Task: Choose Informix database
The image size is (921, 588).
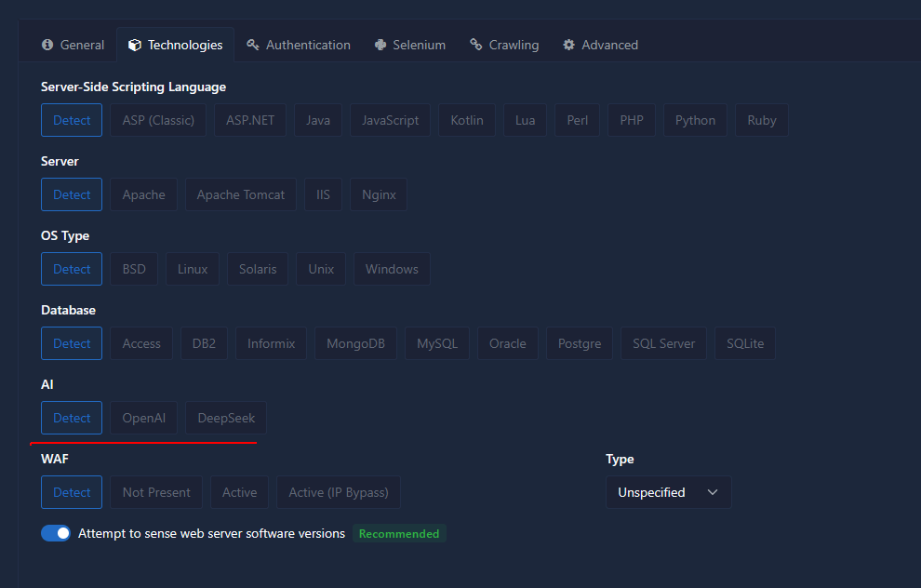Action: click(272, 343)
